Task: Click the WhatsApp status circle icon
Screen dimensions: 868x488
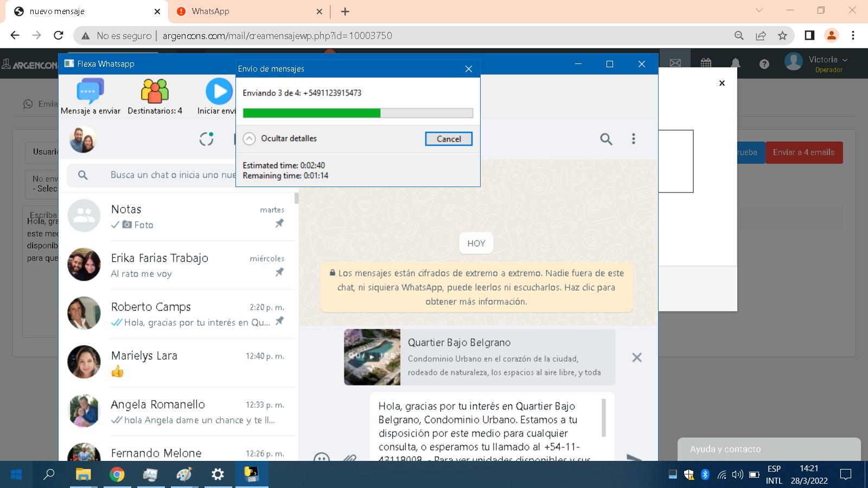Action: point(207,139)
